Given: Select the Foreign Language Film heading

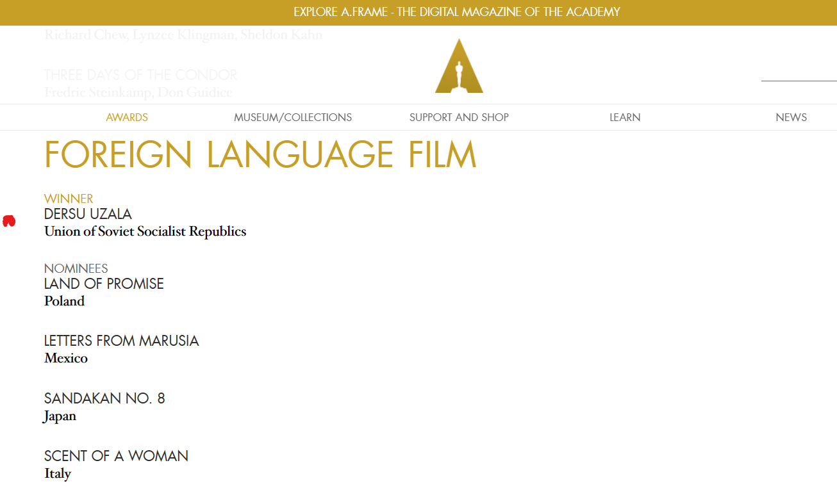Looking at the screenshot, I should click(x=260, y=154).
